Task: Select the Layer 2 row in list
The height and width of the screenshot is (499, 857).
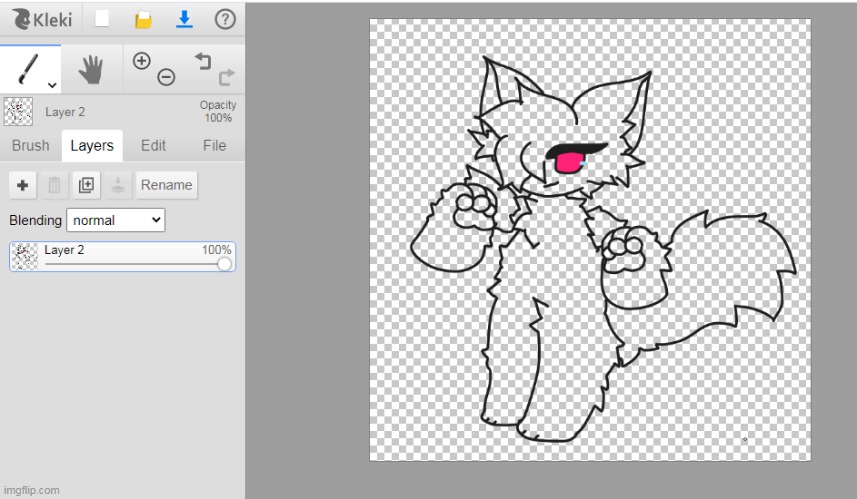Action: (x=122, y=256)
